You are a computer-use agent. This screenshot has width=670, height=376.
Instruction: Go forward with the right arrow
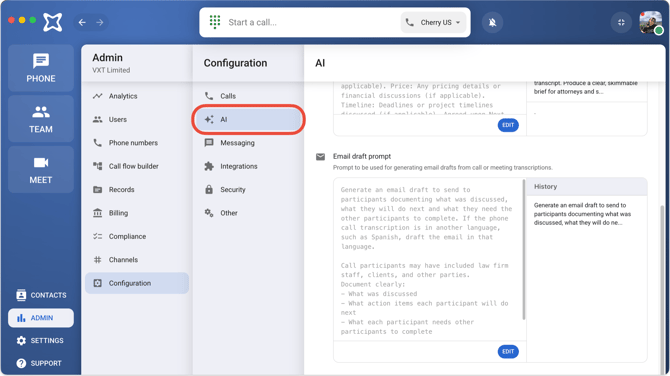(100, 22)
